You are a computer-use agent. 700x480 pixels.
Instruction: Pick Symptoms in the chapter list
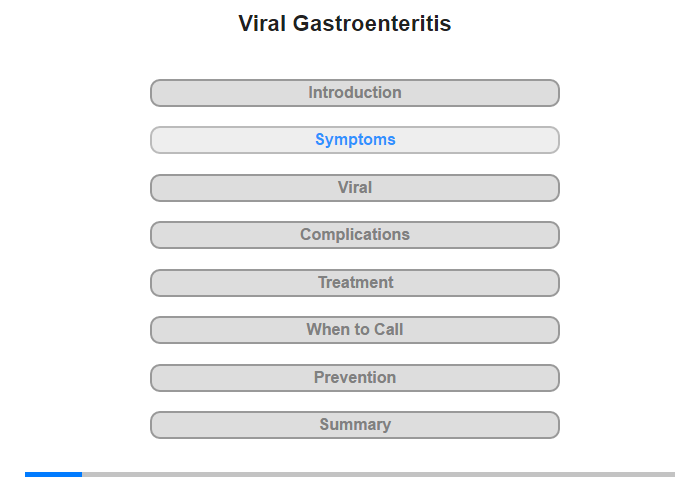(354, 140)
